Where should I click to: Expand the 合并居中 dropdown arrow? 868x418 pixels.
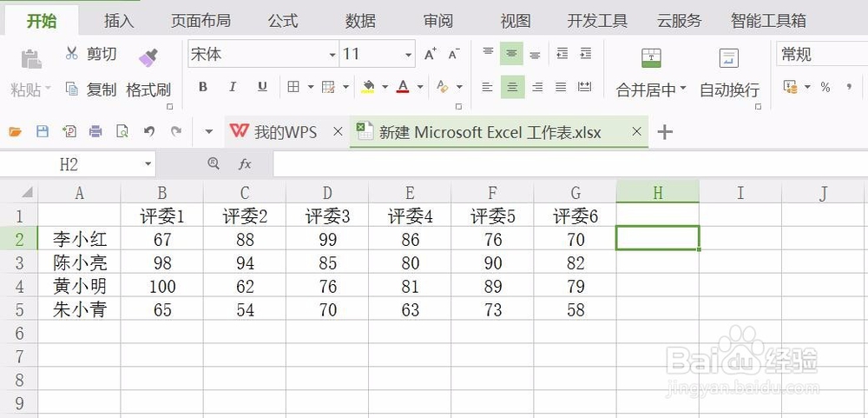[x=682, y=89]
